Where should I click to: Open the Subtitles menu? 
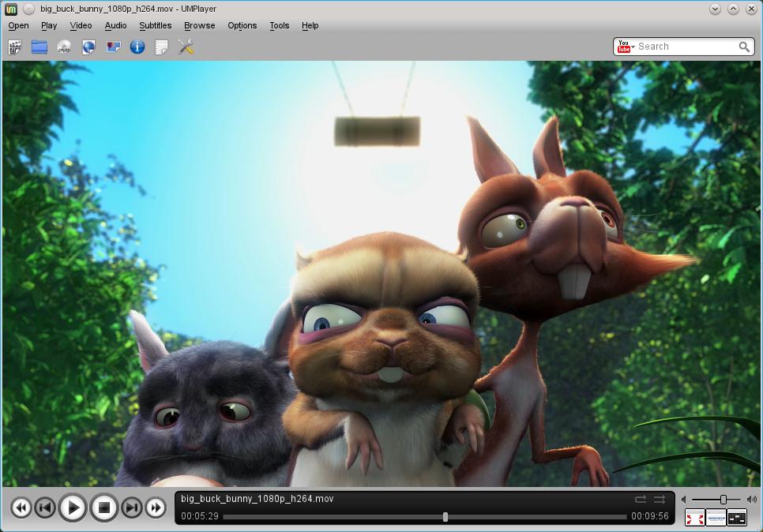pos(156,26)
